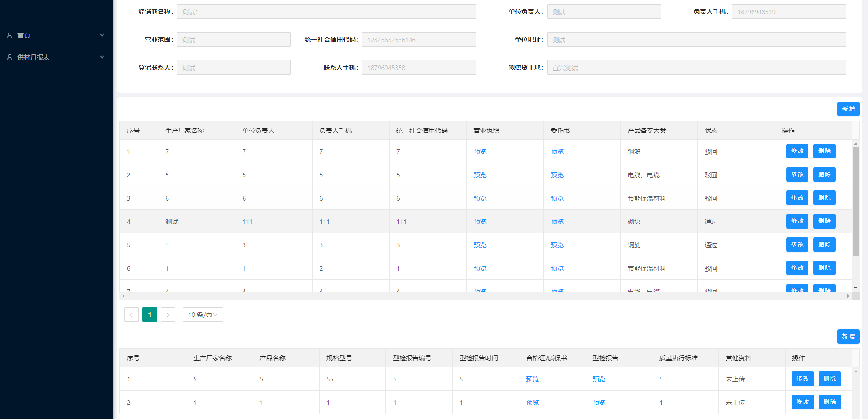Preview 合格证/质保书 in first product row

point(532,379)
